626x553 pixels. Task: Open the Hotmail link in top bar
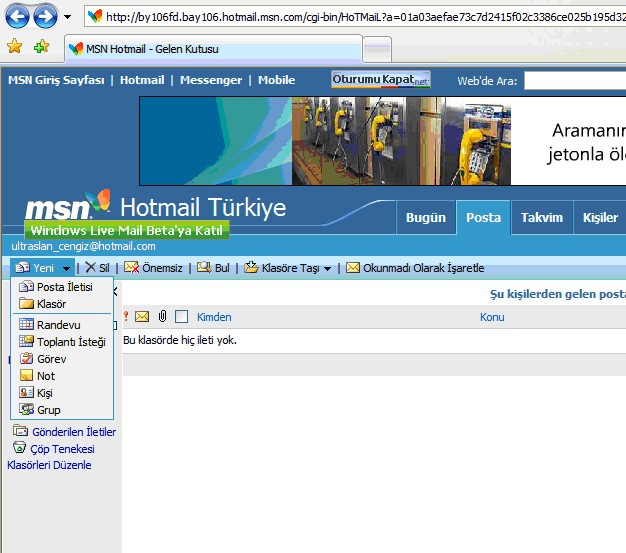pyautogui.click(x=142, y=80)
